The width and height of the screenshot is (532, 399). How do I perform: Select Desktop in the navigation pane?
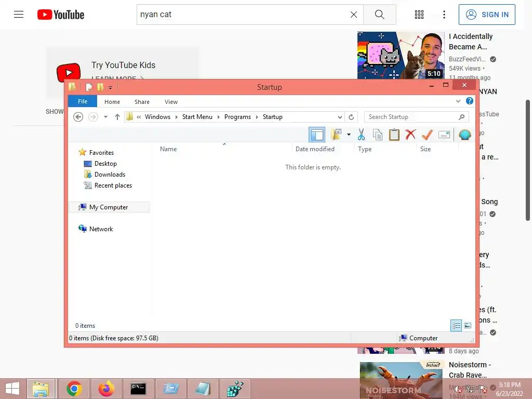click(x=105, y=164)
